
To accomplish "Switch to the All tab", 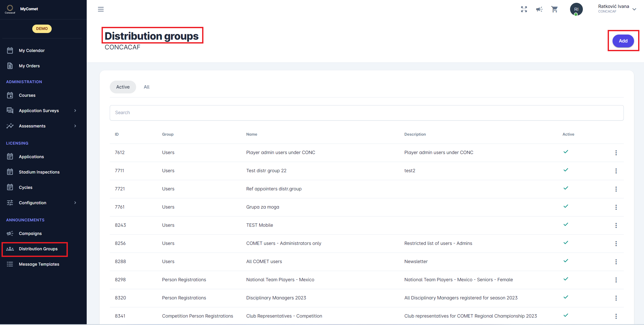I will [x=146, y=87].
